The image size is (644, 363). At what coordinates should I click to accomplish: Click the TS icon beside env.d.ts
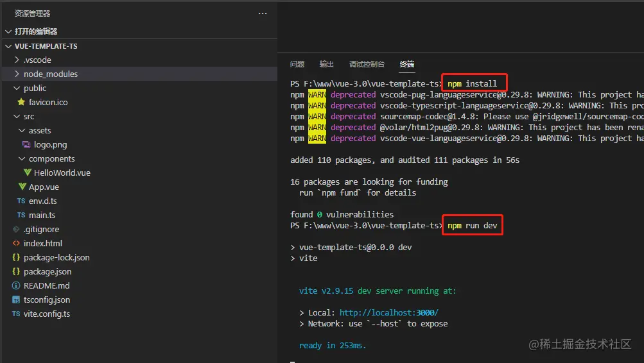(21, 201)
